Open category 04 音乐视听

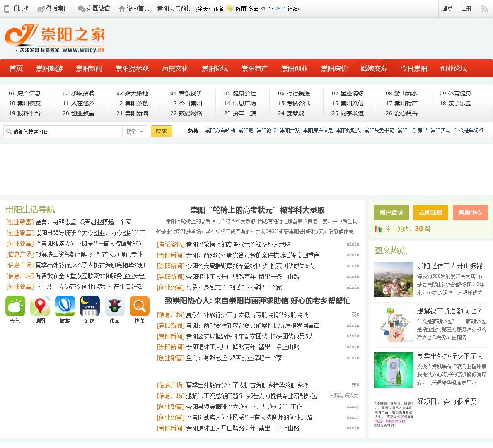186,93
